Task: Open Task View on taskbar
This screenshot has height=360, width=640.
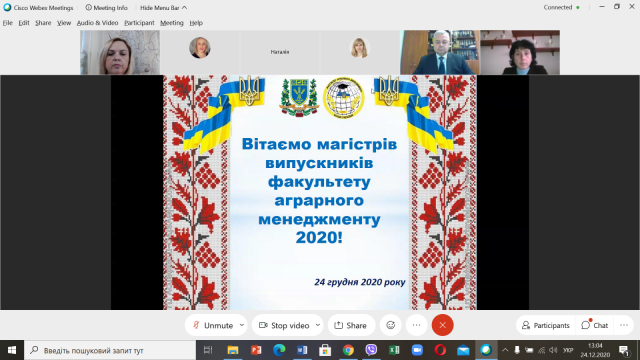Action: point(208,350)
